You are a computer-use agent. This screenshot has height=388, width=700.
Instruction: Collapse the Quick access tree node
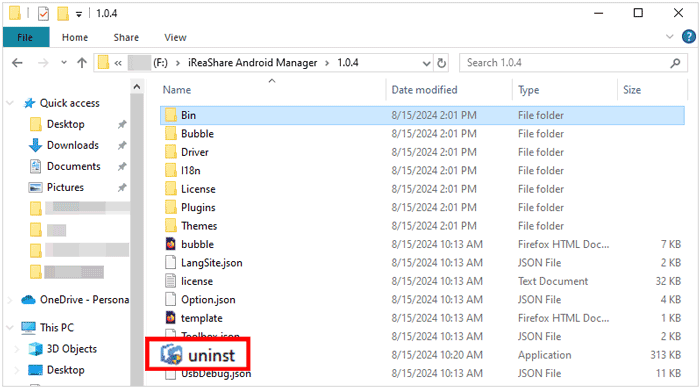(10, 103)
